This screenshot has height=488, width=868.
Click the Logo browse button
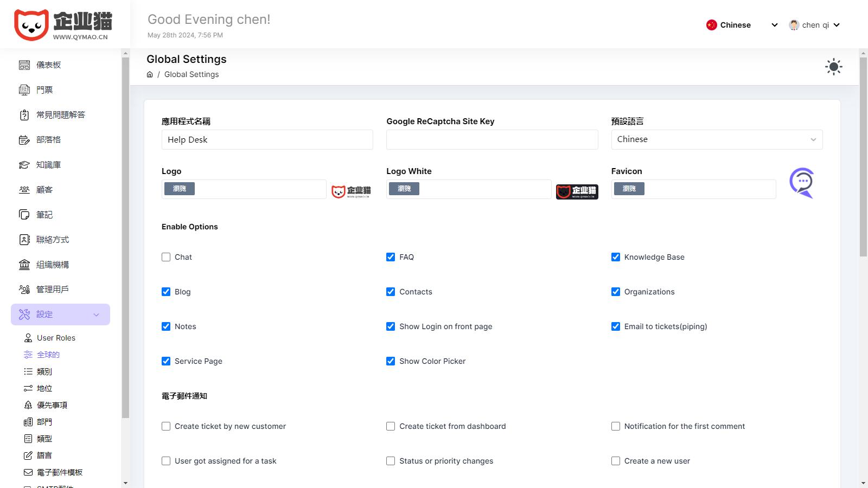point(180,189)
